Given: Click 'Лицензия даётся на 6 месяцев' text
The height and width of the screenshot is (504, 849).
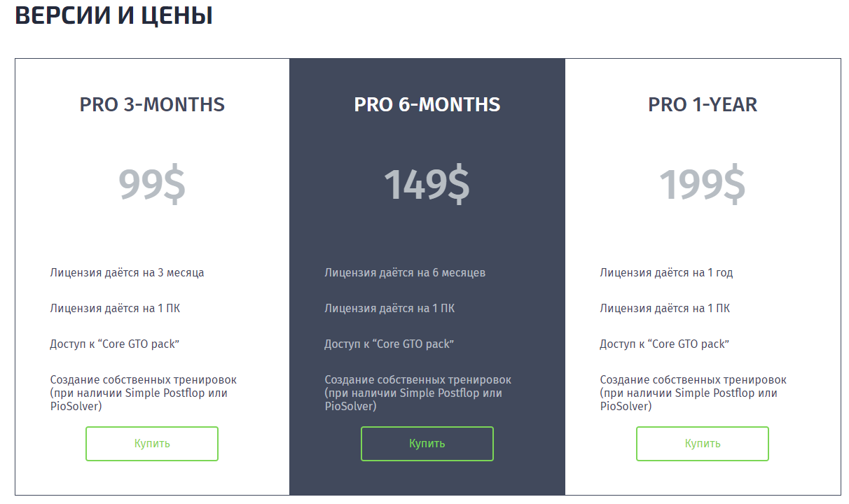Looking at the screenshot, I should click(x=405, y=272).
